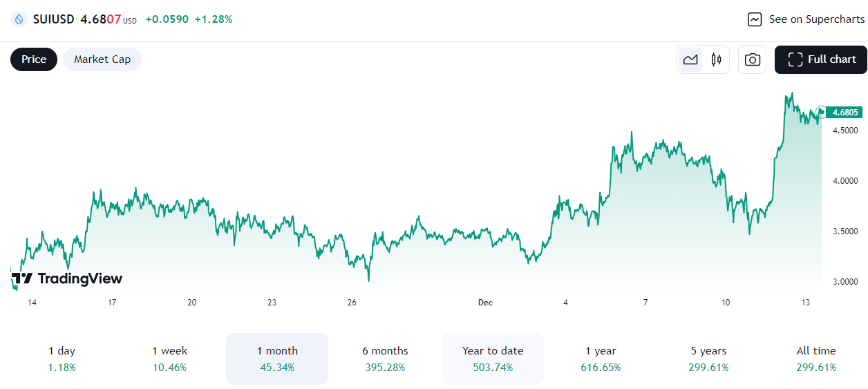The image size is (868, 389).
Task: Click the 4.6805 price label on axis
Action: coord(845,112)
